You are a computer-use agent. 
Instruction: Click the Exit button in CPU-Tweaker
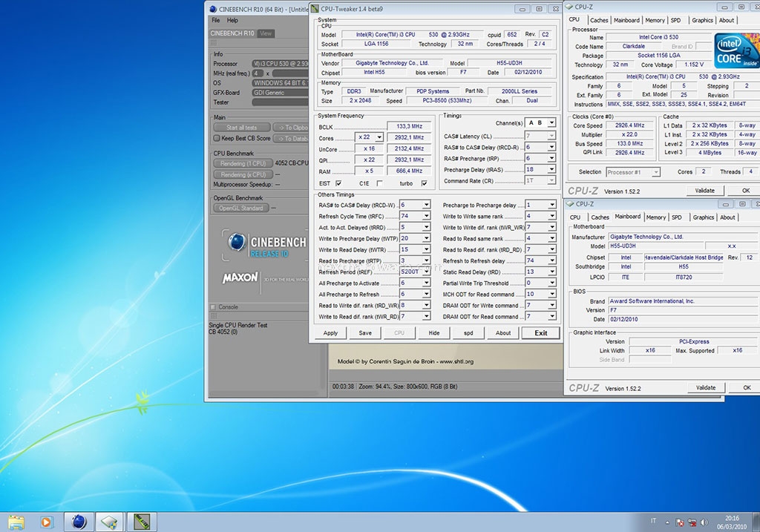pyautogui.click(x=540, y=333)
